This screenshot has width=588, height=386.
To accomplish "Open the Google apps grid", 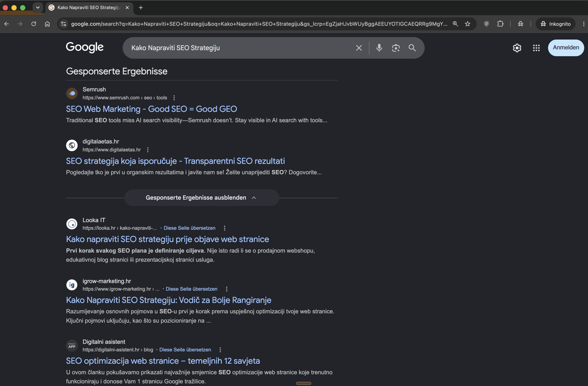I will (x=536, y=48).
